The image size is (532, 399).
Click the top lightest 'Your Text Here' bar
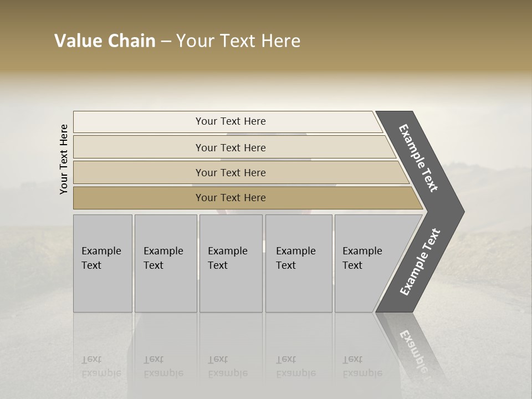coord(228,121)
